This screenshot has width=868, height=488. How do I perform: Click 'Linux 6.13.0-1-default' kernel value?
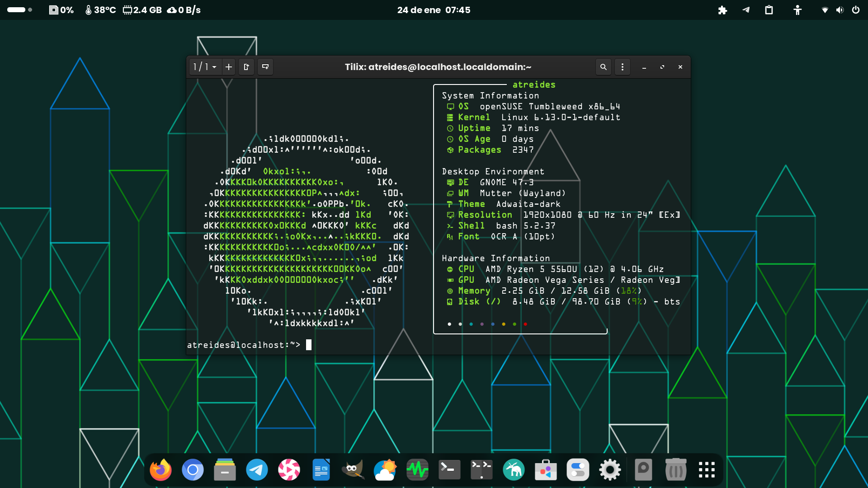[x=561, y=117]
